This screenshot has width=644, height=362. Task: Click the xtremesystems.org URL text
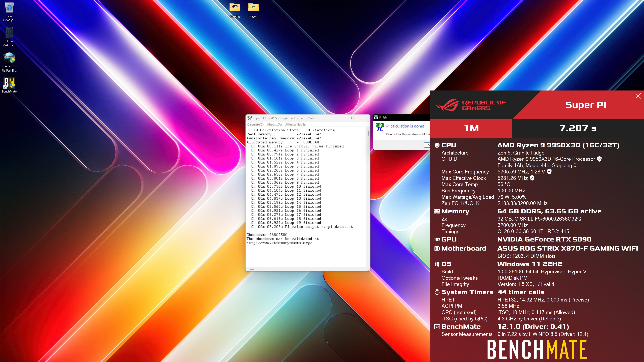(x=279, y=243)
